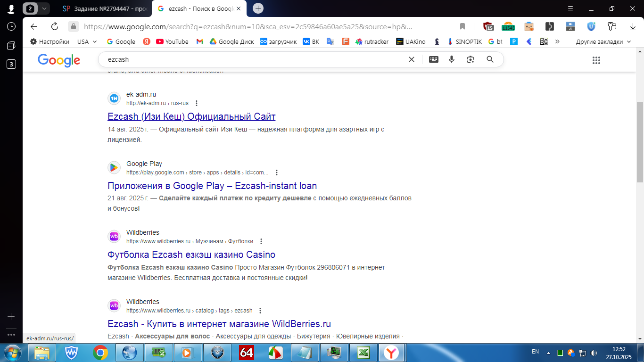Image resolution: width=644 pixels, height=362 pixels.
Task: Open the SINOPTIK bookmark
Action: point(464,41)
